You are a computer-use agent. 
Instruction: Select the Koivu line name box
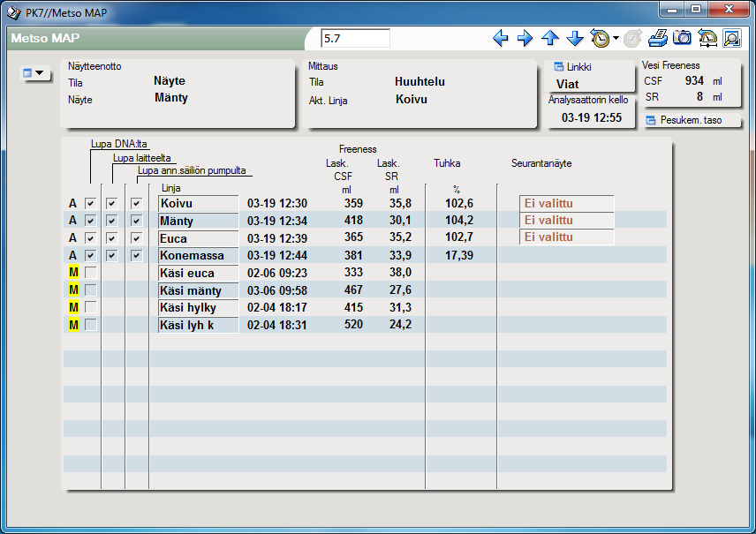click(x=198, y=203)
